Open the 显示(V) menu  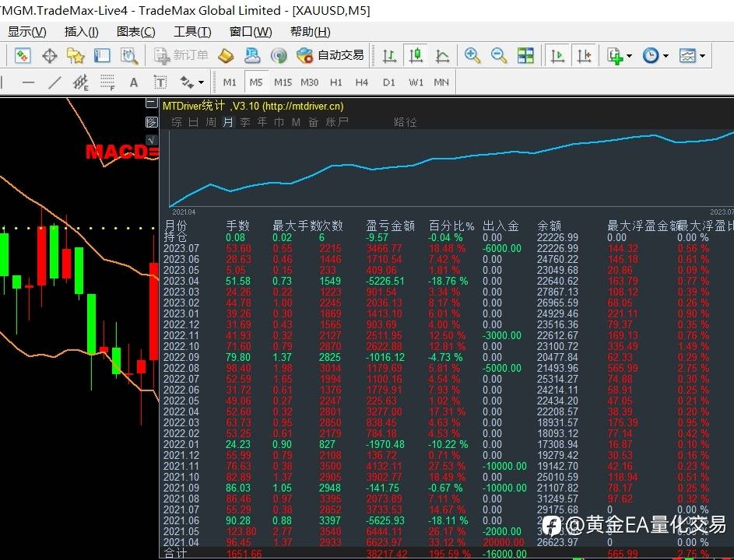(26, 32)
